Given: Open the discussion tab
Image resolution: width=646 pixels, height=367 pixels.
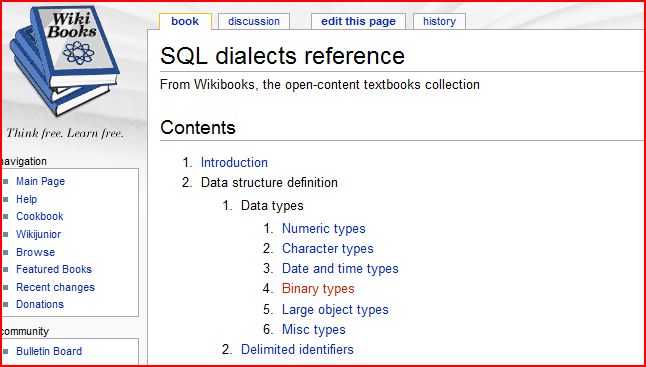Looking at the screenshot, I should point(254,21).
